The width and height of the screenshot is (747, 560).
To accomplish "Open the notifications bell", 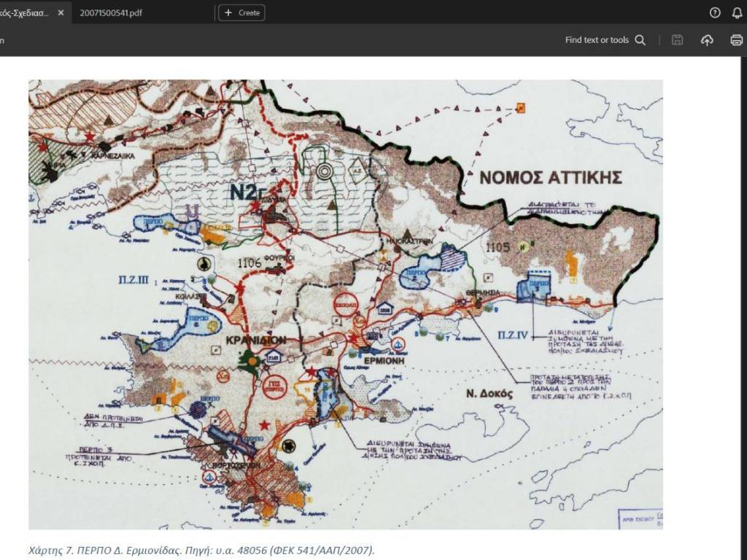I will (737, 13).
